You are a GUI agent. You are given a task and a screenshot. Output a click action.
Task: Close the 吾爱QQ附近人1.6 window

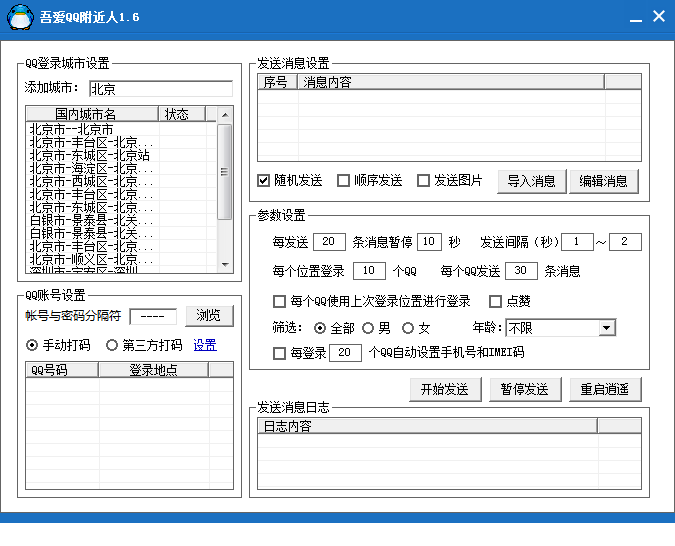[x=659, y=16]
